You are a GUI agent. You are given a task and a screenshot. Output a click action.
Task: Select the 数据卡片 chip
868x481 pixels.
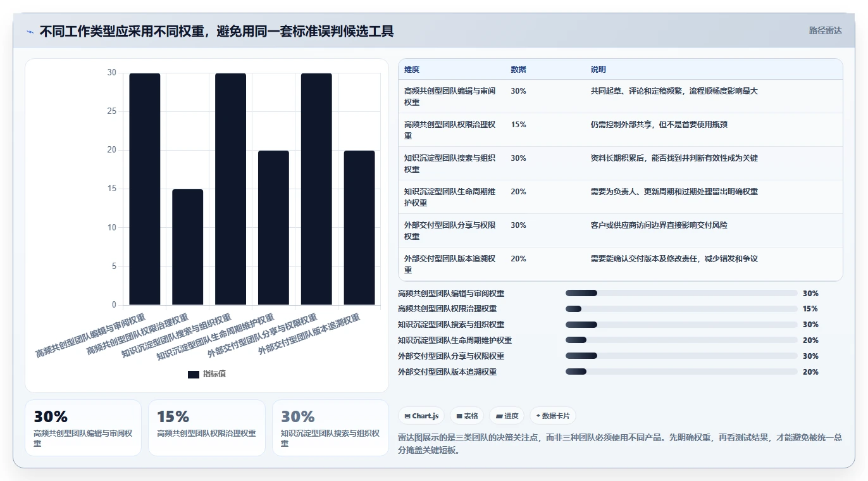pos(552,416)
